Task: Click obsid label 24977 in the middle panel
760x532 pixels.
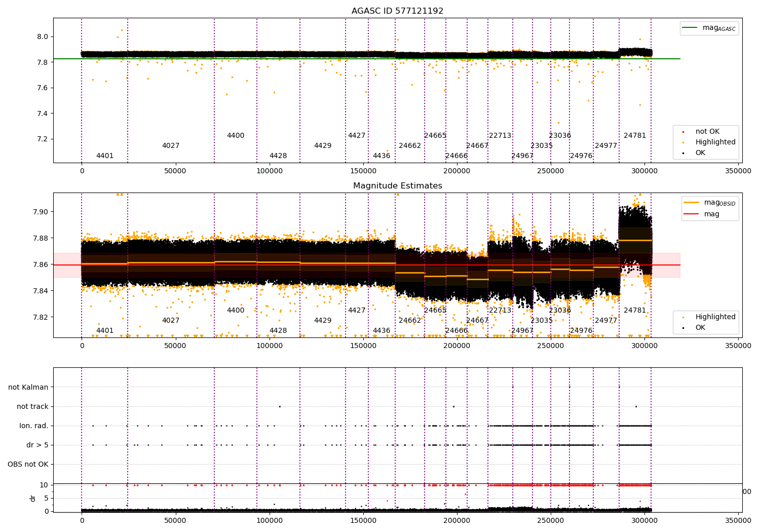Action: [x=606, y=321]
